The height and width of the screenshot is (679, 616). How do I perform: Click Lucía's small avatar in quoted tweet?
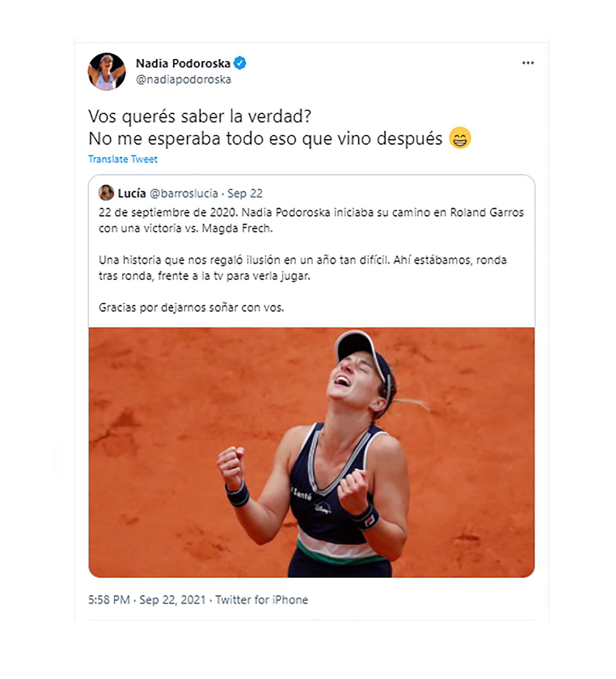pos(106,193)
